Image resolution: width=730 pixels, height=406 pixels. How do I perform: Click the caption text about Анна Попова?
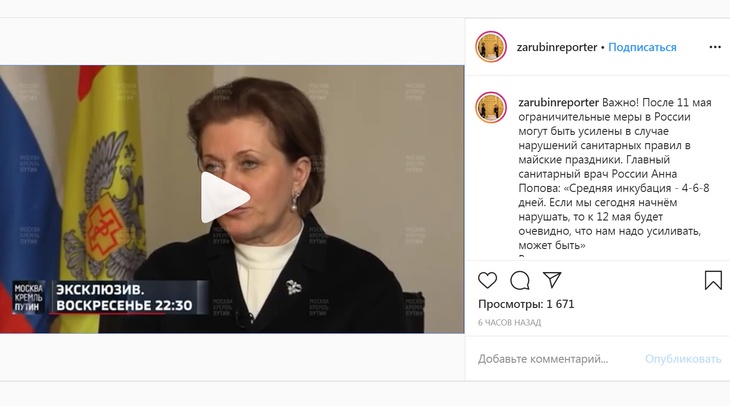pyautogui.click(x=615, y=174)
